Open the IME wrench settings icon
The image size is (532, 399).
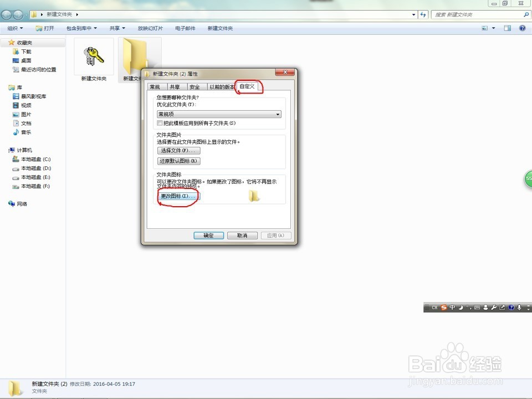click(494, 308)
